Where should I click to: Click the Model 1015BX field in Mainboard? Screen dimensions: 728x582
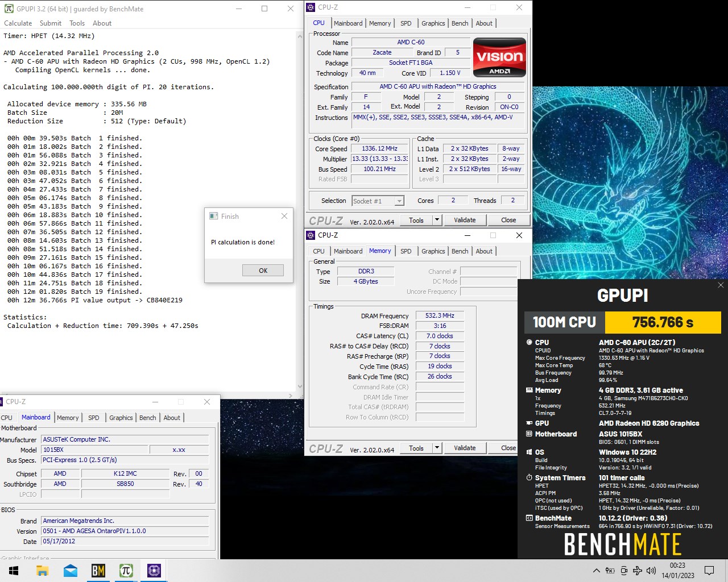pyautogui.click(x=95, y=450)
